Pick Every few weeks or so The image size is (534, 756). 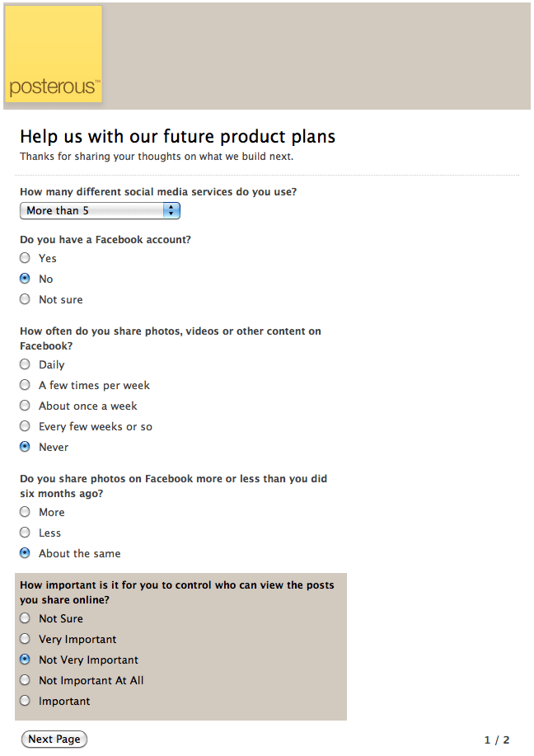coord(25,426)
